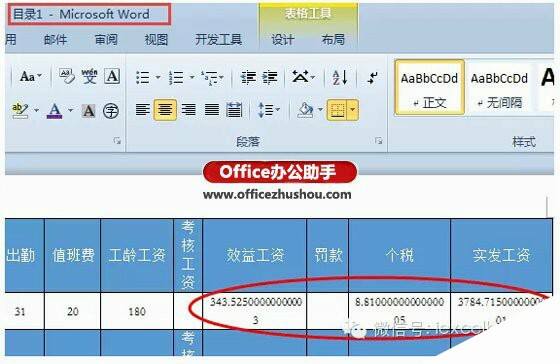
Task: Click the text highlight color icon
Action: 20,111
